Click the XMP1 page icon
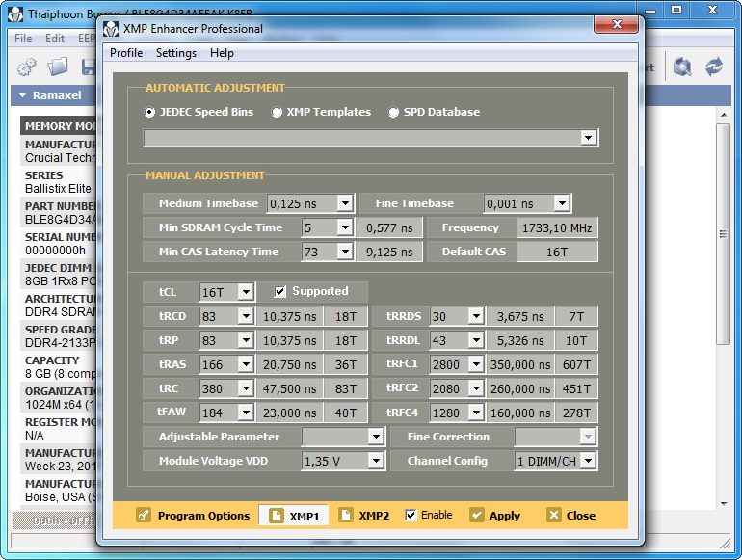742x560 pixels. click(277, 515)
